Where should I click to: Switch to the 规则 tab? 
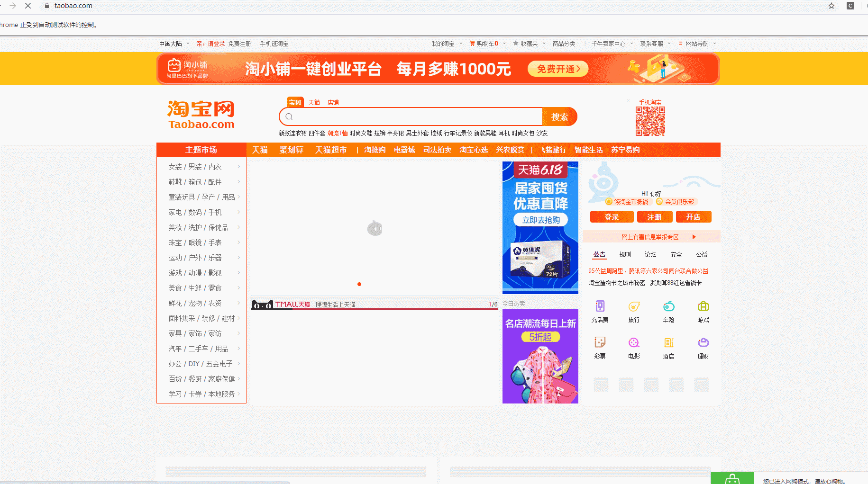pos(625,254)
